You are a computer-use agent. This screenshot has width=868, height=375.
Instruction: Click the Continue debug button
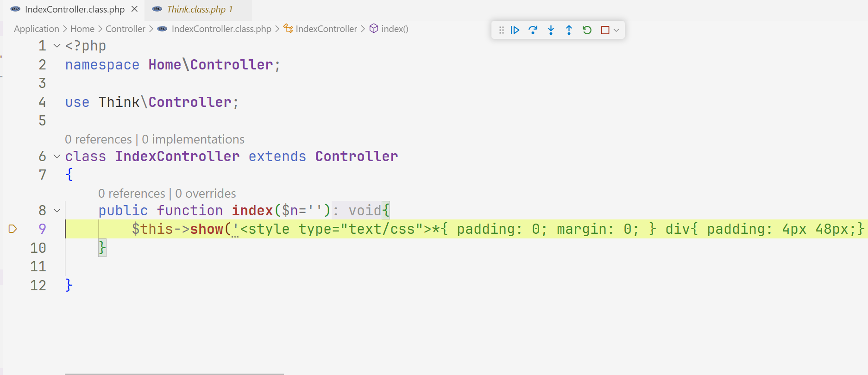(515, 30)
